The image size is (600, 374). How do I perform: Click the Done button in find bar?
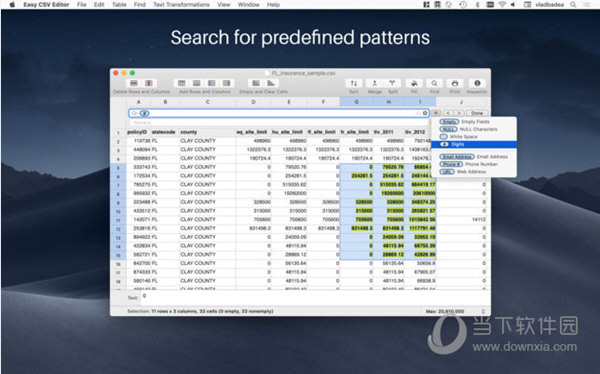click(x=477, y=113)
